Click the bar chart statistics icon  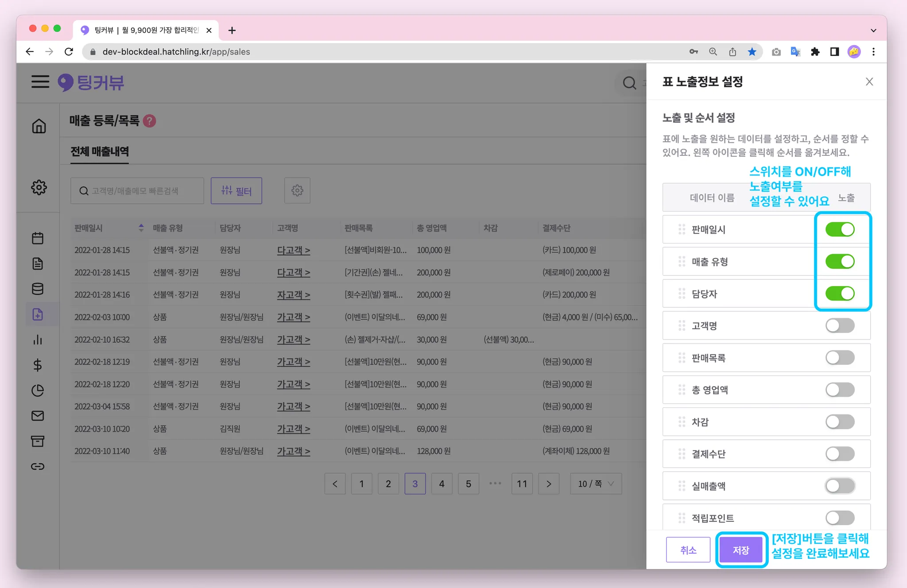(x=38, y=340)
